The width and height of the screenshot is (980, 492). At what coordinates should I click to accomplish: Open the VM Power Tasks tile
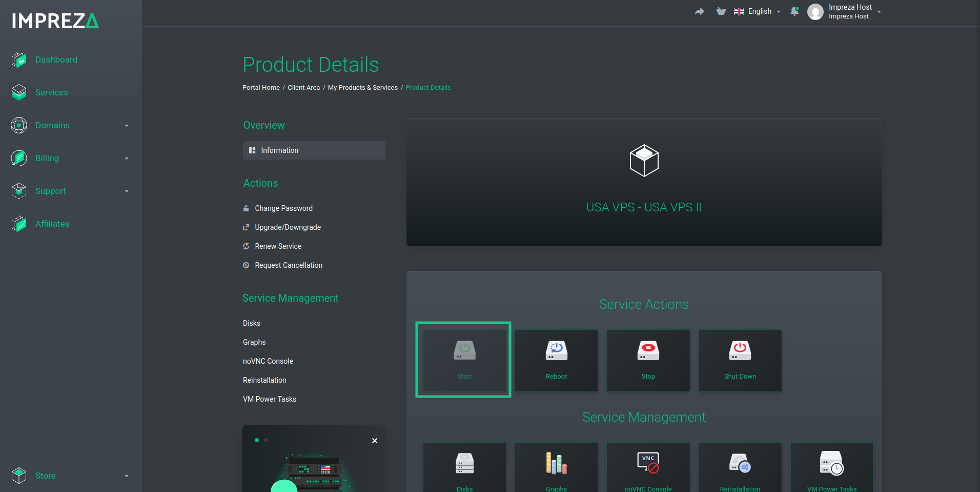click(832, 467)
